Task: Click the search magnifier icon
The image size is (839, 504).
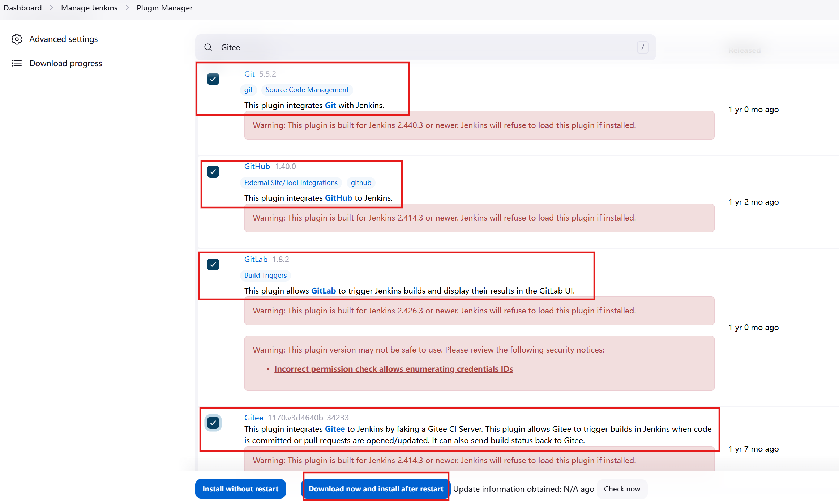Action: [208, 47]
